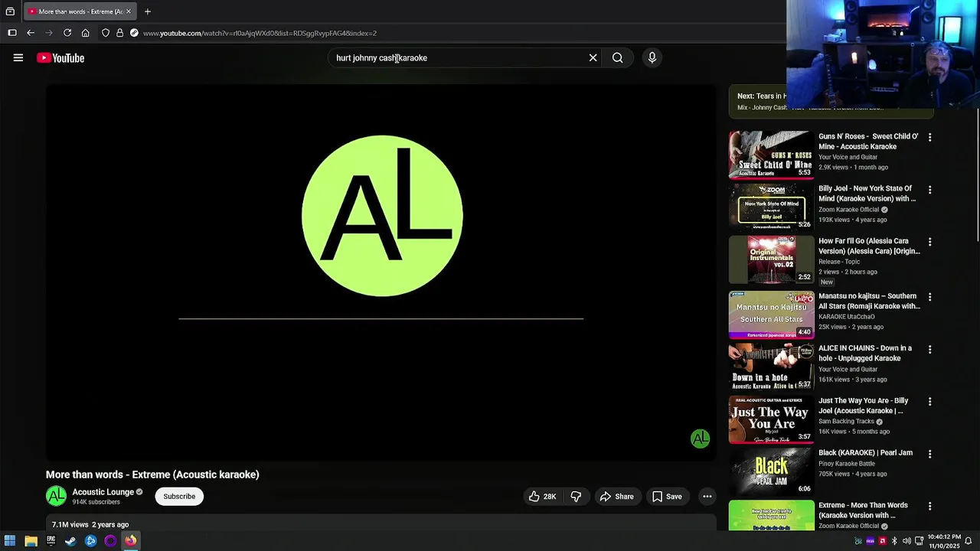Subscribe to Acoustic Lounge channel

(179, 497)
